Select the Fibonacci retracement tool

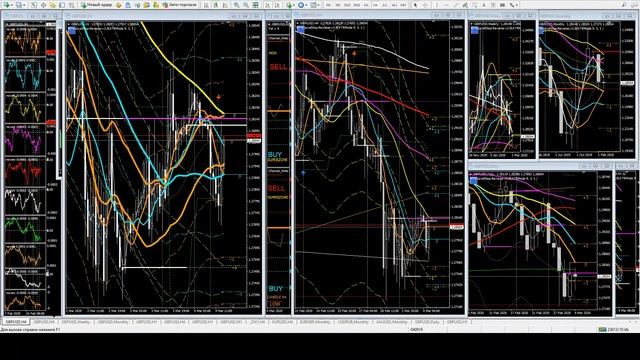click(x=474, y=5)
